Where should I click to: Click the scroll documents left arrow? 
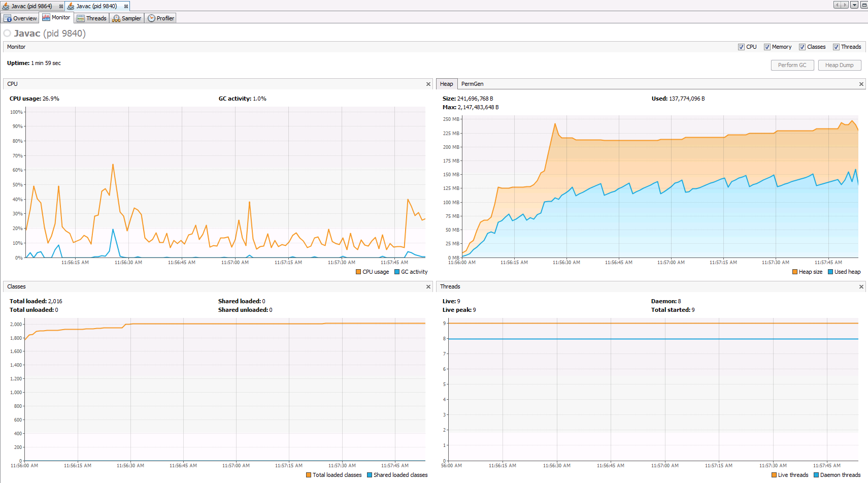tap(837, 5)
